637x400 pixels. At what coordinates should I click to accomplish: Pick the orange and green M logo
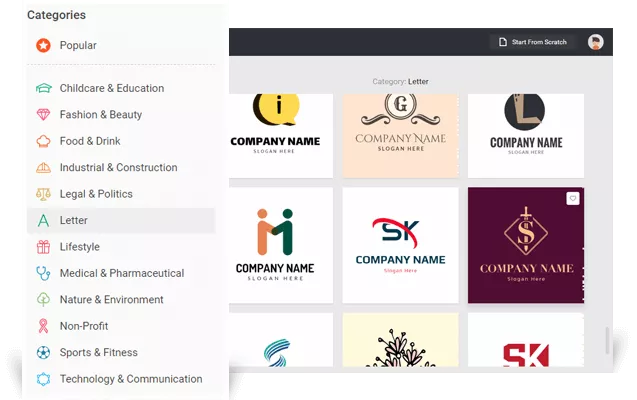pos(274,245)
